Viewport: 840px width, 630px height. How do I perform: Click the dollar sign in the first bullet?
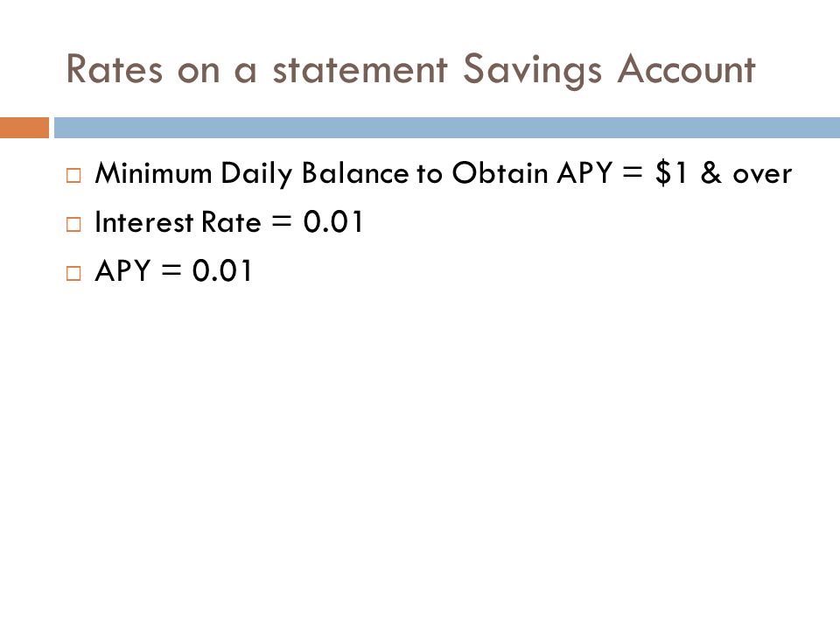click(x=663, y=173)
